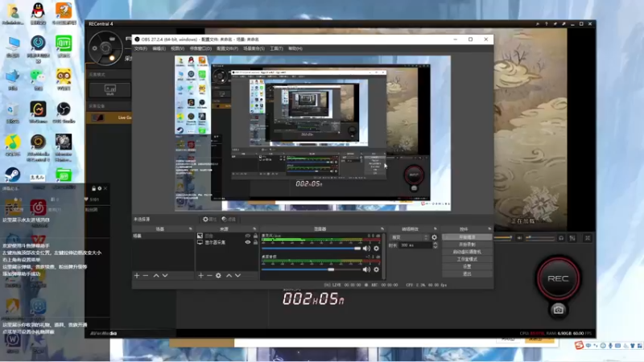The image size is (644, 362).
Task: Click the RECentral speaker volume icon
Action: coord(520,238)
